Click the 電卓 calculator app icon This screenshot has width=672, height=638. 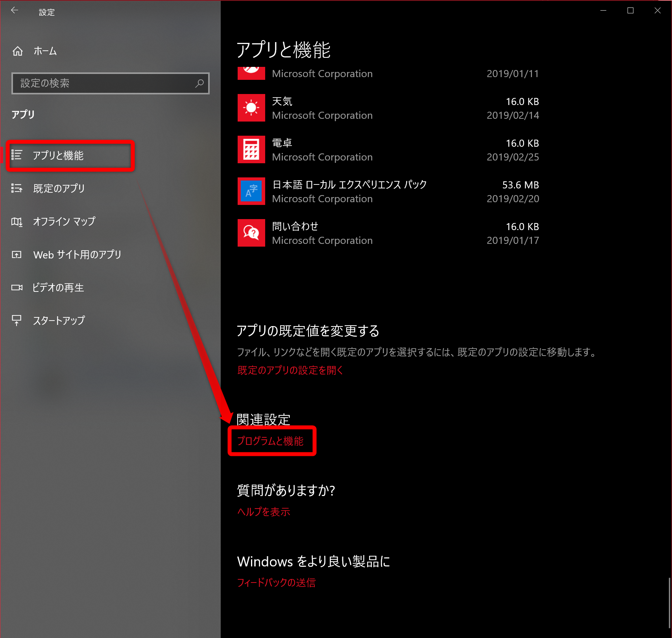point(251,149)
